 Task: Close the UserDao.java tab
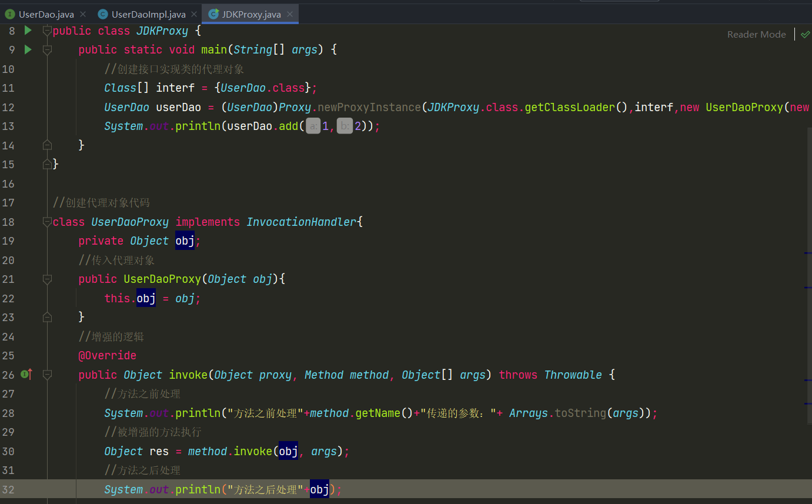pyautogui.click(x=82, y=14)
